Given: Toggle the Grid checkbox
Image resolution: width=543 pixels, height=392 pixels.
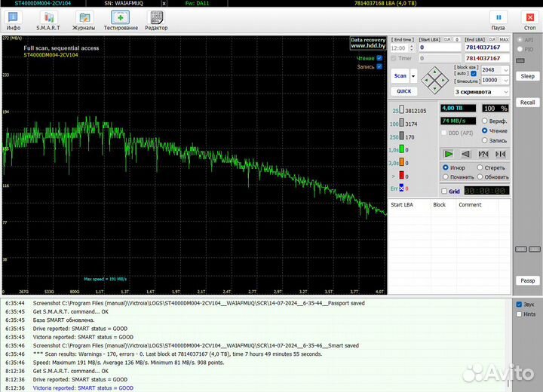Looking at the screenshot, I should (444, 191).
